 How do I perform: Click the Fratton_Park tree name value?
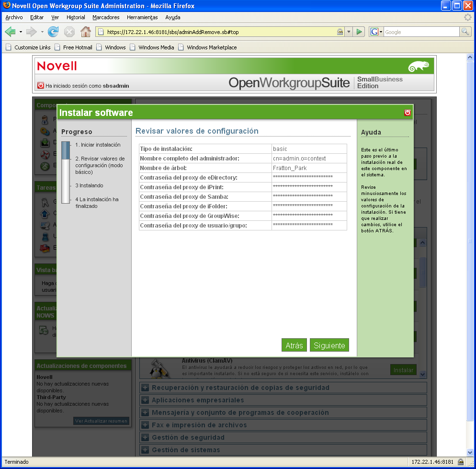click(x=290, y=168)
